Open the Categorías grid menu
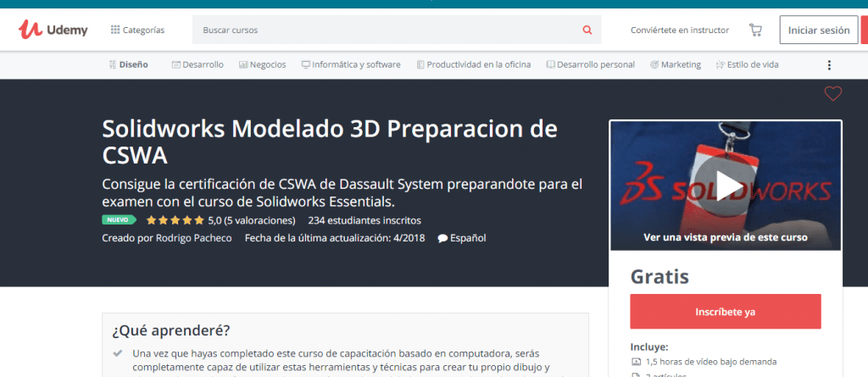868x377 pixels. point(137,30)
